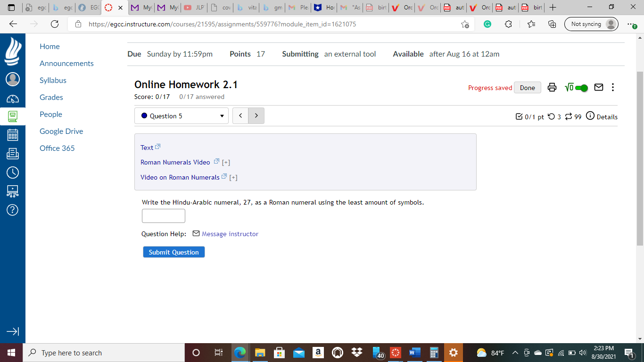Viewport: 644px width, 362px height.
Task: Open the Question 5 dropdown selector
Action: (x=182, y=116)
